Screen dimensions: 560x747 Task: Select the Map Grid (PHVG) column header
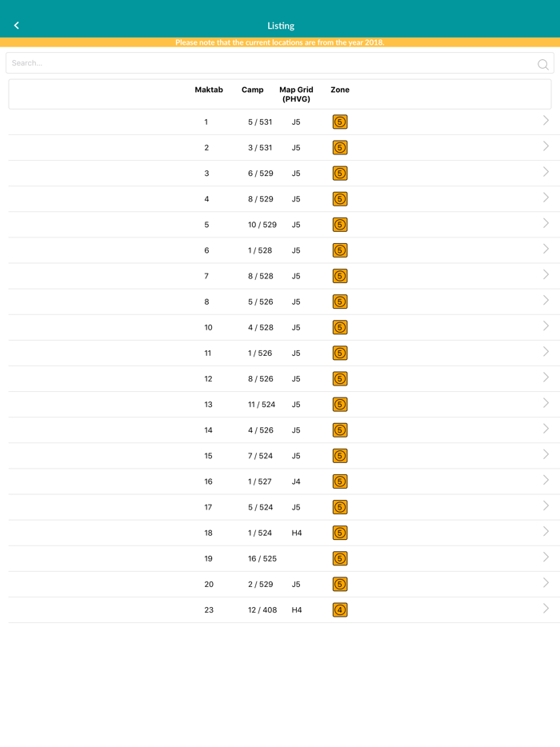[x=296, y=94]
